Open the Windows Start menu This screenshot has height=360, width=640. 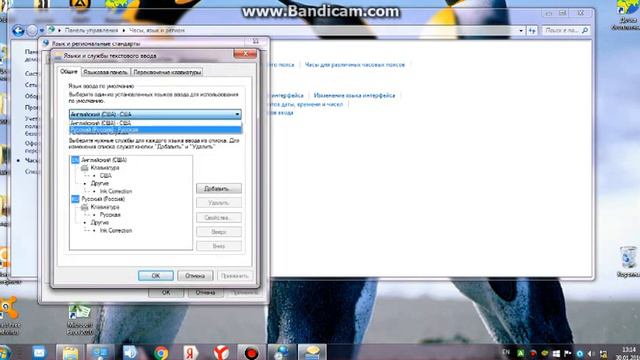(4, 353)
